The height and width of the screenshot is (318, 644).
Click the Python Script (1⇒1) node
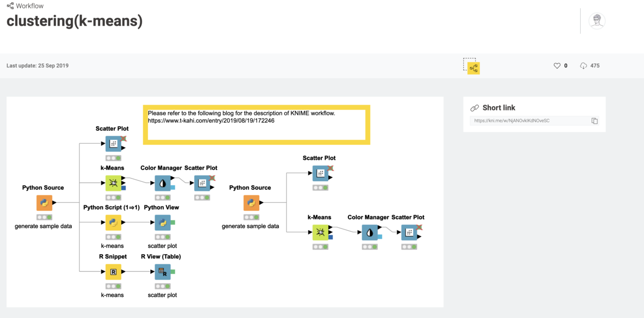click(x=113, y=222)
